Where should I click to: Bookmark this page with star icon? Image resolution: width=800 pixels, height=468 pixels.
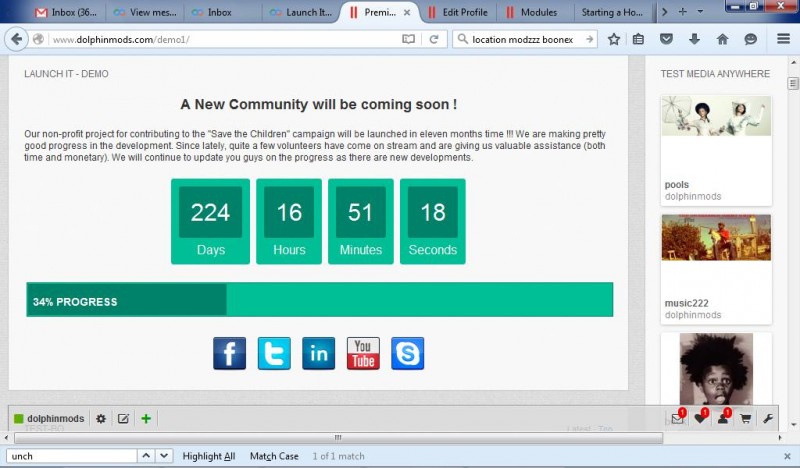[614, 39]
